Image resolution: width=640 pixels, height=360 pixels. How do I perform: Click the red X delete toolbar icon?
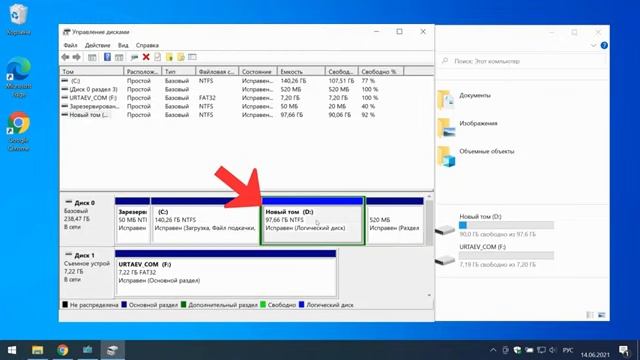(146, 57)
